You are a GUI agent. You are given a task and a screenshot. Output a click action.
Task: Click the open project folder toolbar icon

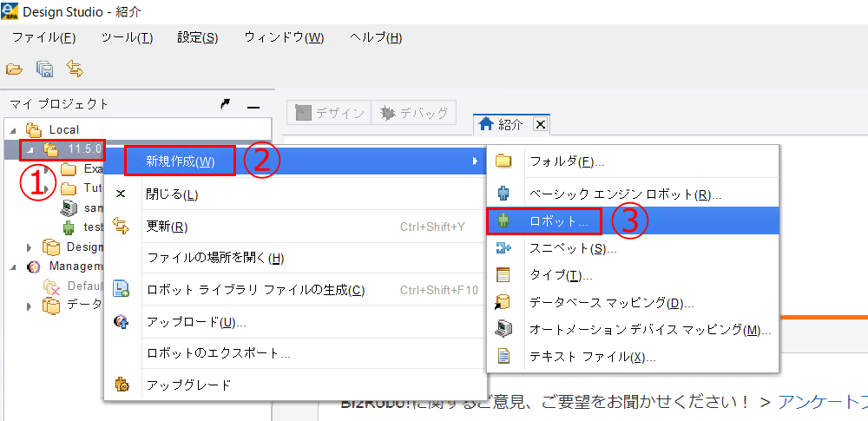14,69
